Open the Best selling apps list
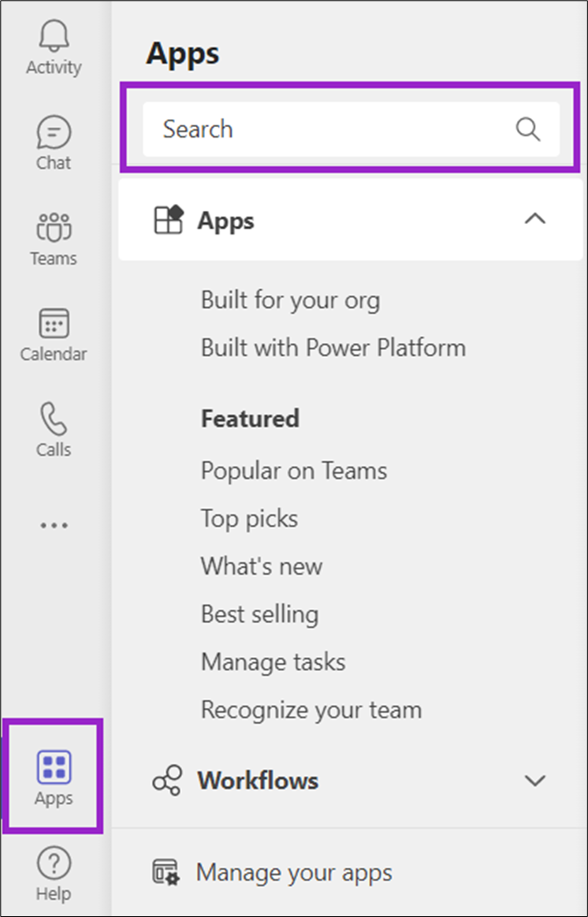 pos(259,613)
